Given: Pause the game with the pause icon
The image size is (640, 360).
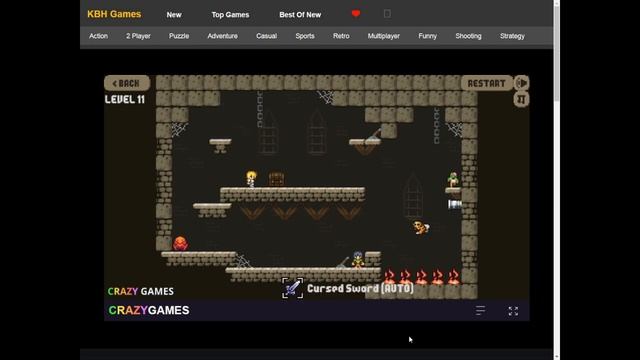Looking at the screenshot, I should (521, 99).
